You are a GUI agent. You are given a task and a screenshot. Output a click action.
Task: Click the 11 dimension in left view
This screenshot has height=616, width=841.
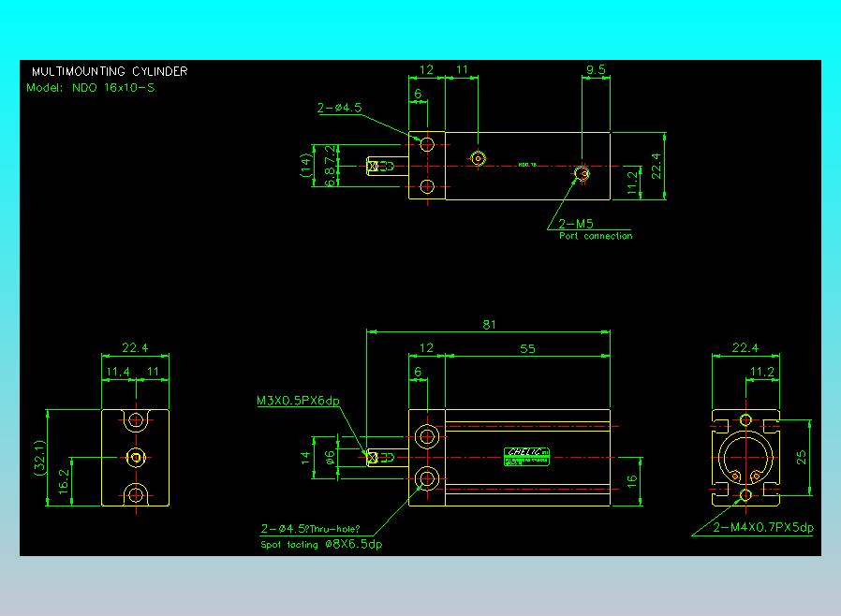(153, 371)
